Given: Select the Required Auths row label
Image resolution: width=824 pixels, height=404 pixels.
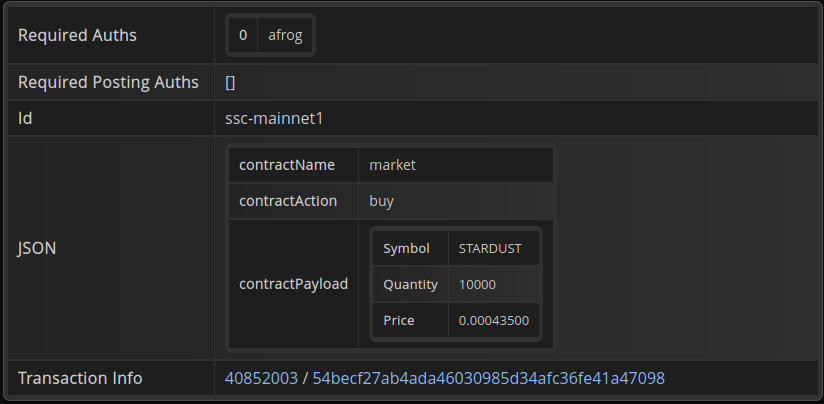Looking at the screenshot, I should pyautogui.click(x=77, y=35).
